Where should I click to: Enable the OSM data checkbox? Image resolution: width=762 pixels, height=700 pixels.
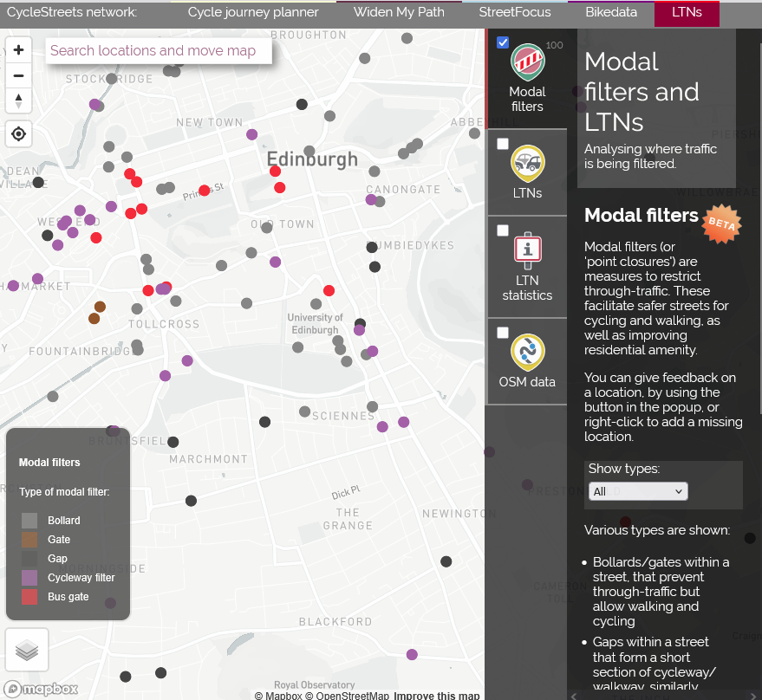503,333
